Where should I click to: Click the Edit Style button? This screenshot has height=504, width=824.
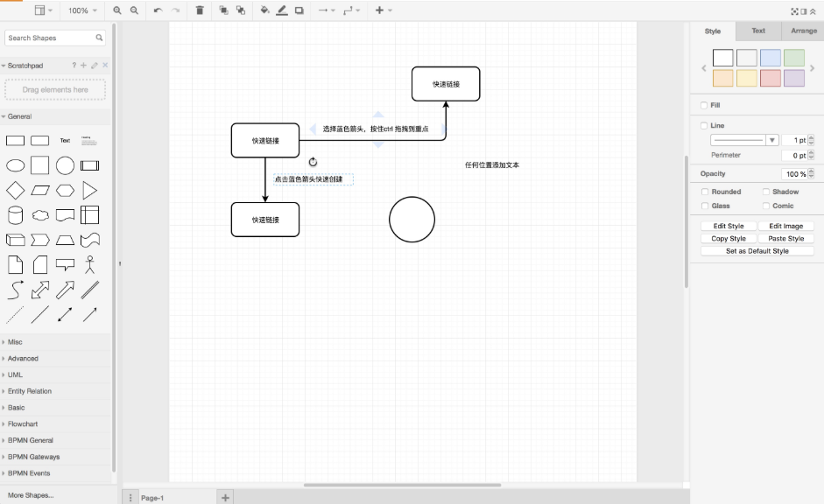click(728, 225)
